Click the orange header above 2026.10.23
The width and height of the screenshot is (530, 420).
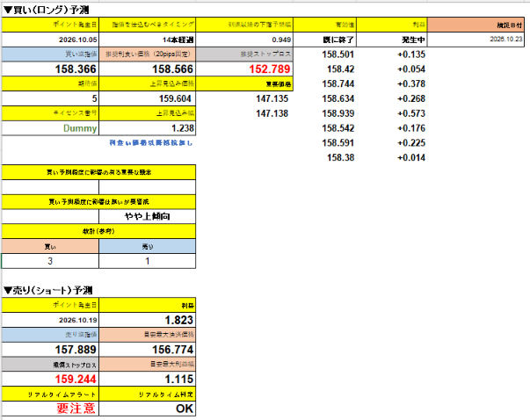pyautogui.click(x=476, y=25)
